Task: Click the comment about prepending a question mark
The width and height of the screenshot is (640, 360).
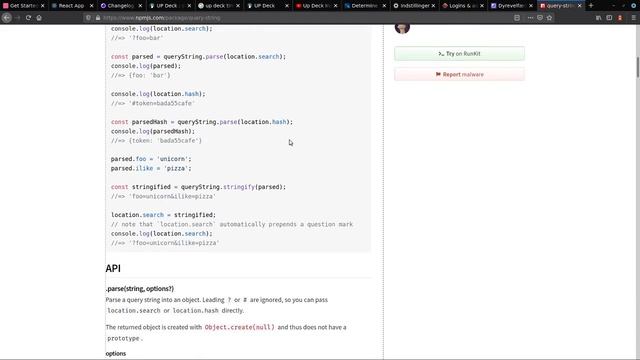Action: coord(232,224)
